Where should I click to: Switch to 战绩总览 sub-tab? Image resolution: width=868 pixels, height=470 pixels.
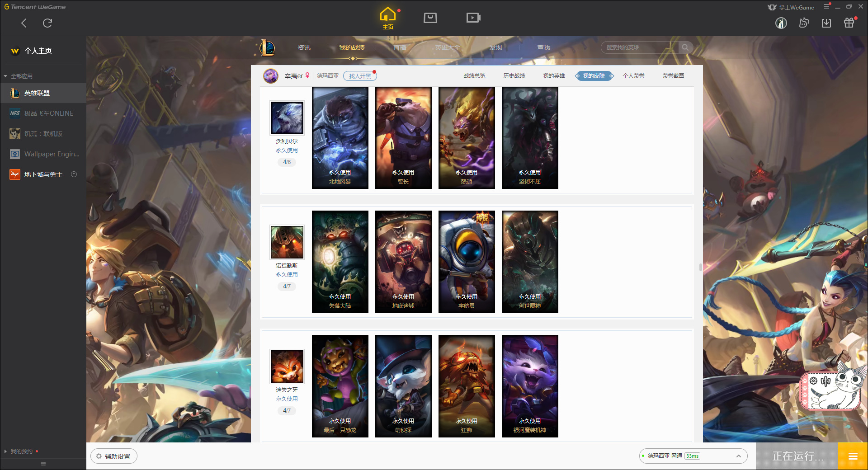[x=474, y=76]
